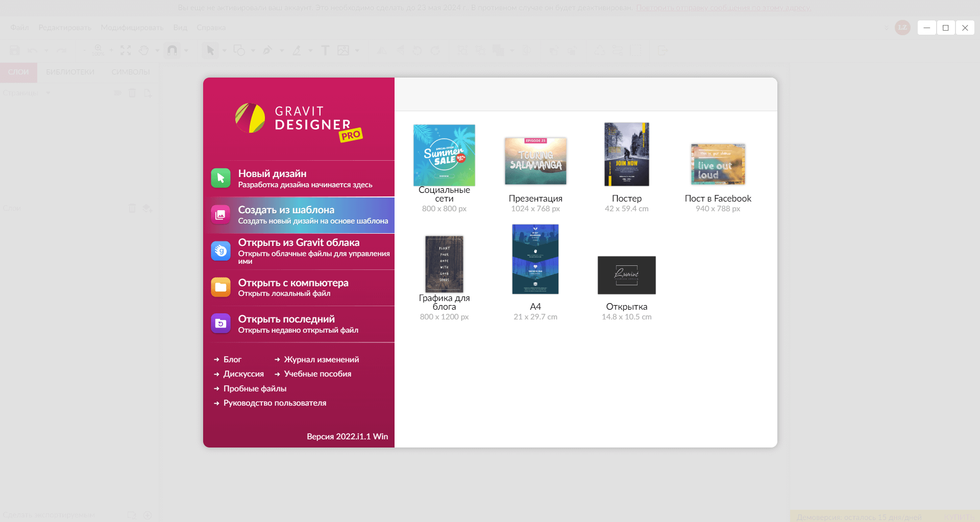This screenshot has height=522, width=980.
Task: Add a new page with the page-plus icon
Action: point(148,93)
